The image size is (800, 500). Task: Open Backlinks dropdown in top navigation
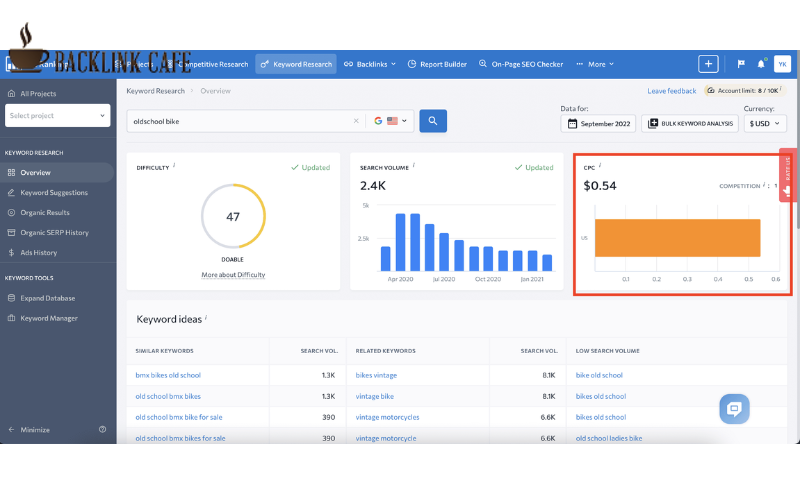370,64
